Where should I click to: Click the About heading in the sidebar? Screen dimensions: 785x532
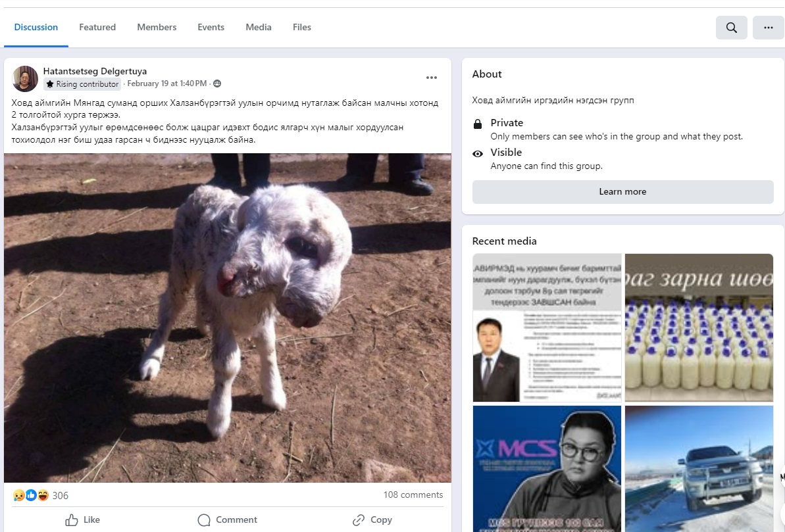(x=487, y=74)
